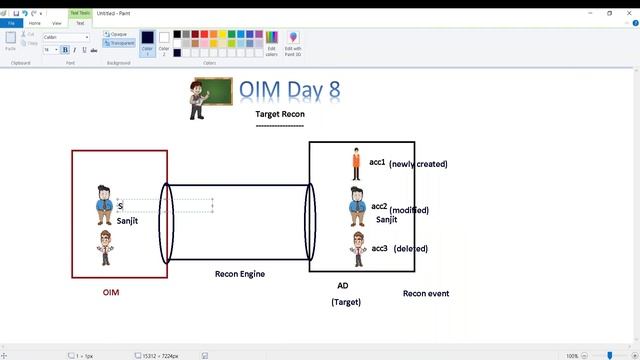640x360 pixels.
Task: Click the acc1 account label
Action: (x=377, y=162)
